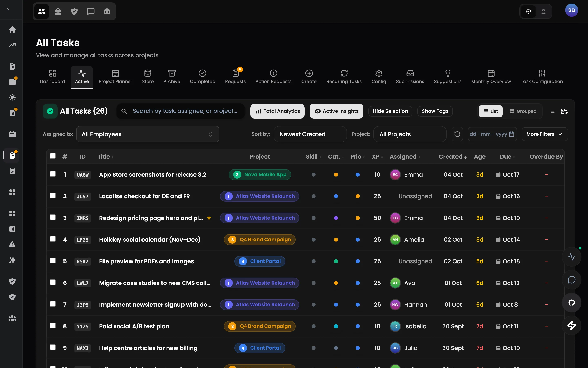Open the briefcase module icon in top bar
This screenshot has width=588, height=368.
point(58,11)
